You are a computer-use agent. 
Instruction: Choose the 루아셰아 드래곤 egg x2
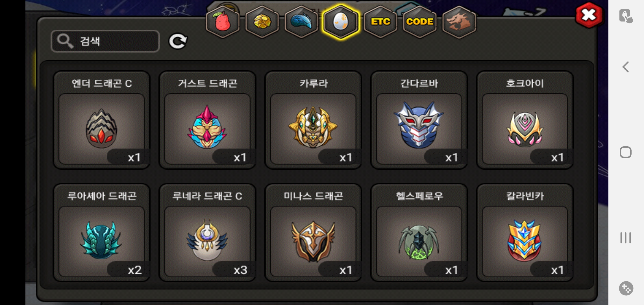(102, 233)
